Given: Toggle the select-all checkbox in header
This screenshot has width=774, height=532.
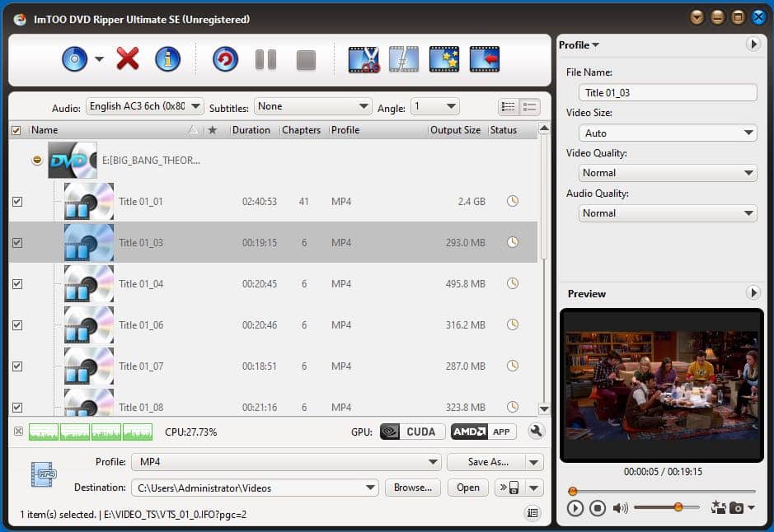Looking at the screenshot, I should tap(16, 129).
